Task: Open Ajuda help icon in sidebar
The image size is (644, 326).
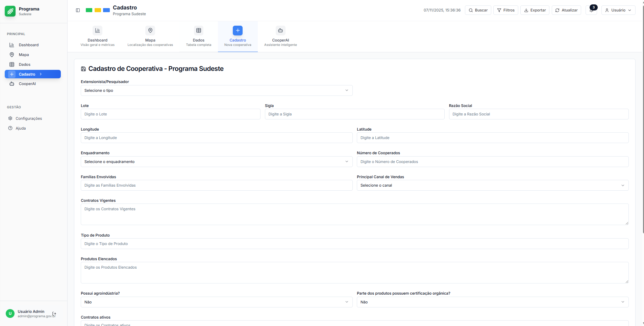Action: coord(10,128)
